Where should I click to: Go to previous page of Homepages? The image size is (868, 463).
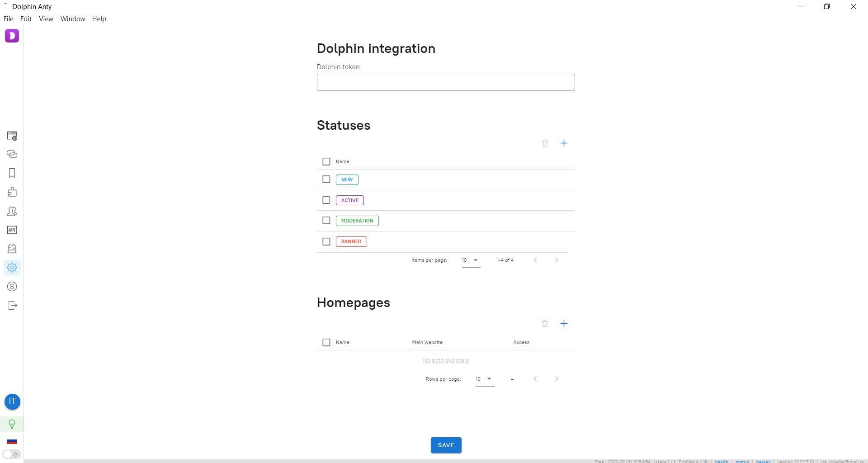click(535, 379)
